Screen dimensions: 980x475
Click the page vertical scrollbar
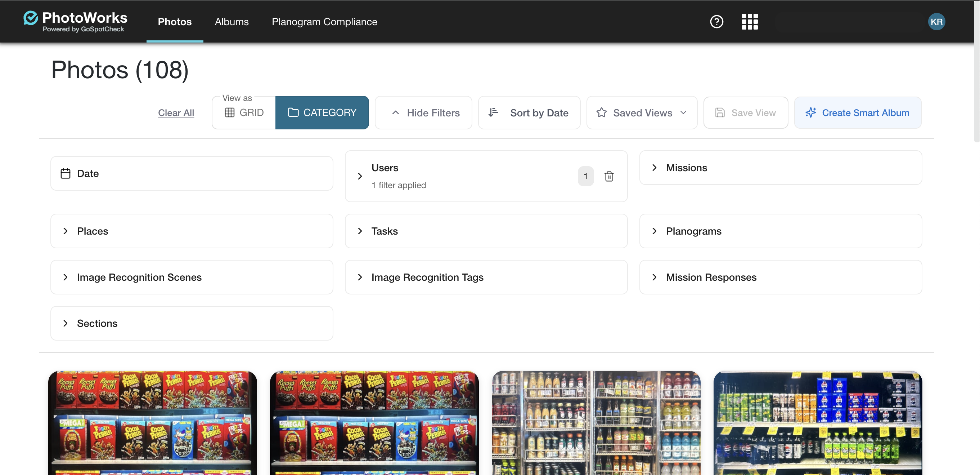[976, 72]
